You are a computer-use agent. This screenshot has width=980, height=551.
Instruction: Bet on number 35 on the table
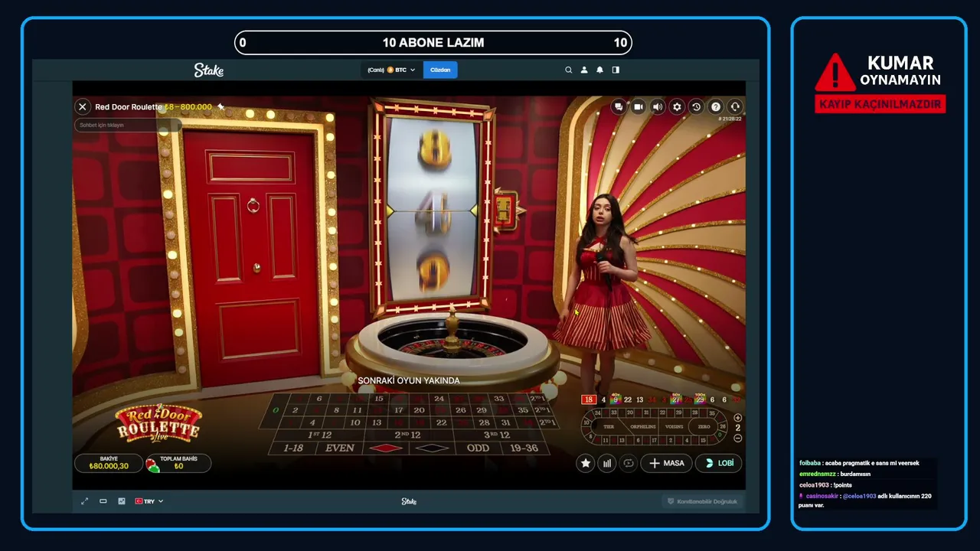[x=523, y=410]
